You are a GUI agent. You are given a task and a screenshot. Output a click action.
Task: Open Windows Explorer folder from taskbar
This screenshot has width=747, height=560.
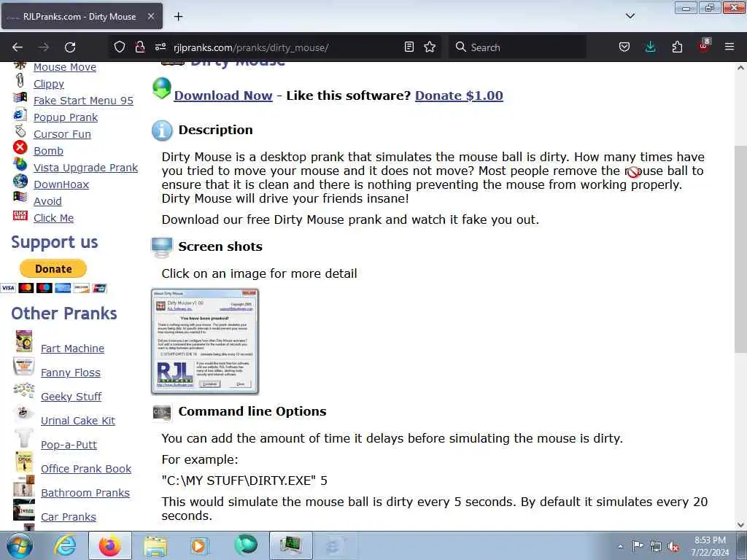point(155,545)
